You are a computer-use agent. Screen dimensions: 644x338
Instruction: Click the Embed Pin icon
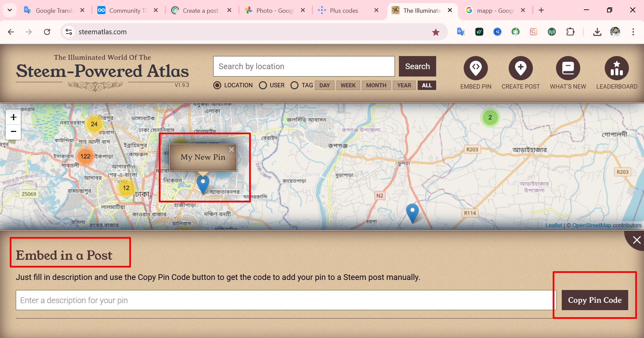point(475,68)
